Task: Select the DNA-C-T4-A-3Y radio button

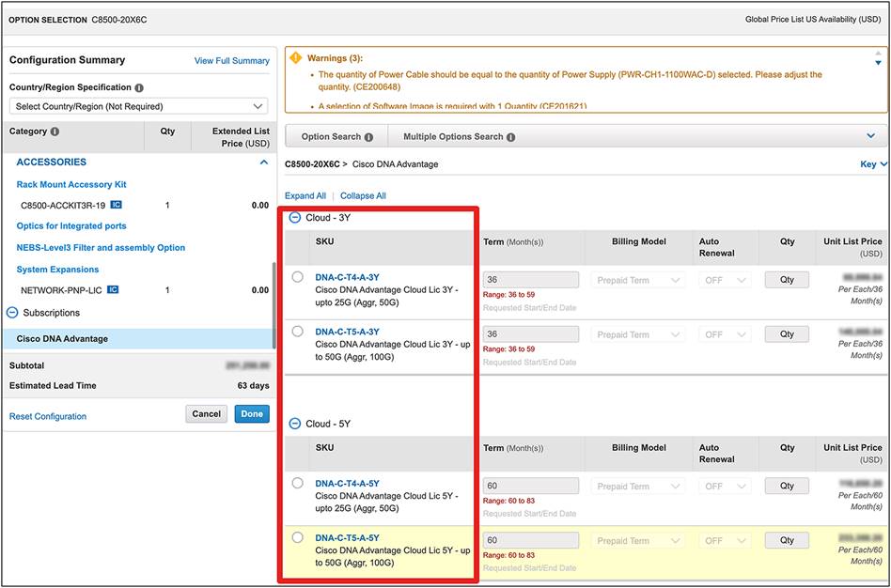Action: (297, 277)
